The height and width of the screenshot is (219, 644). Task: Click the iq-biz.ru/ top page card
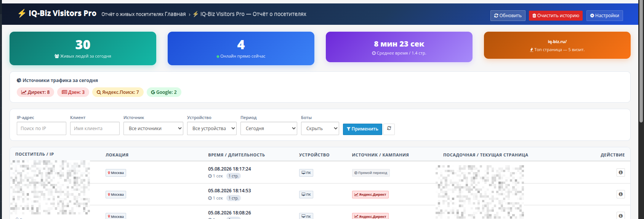[557, 45]
